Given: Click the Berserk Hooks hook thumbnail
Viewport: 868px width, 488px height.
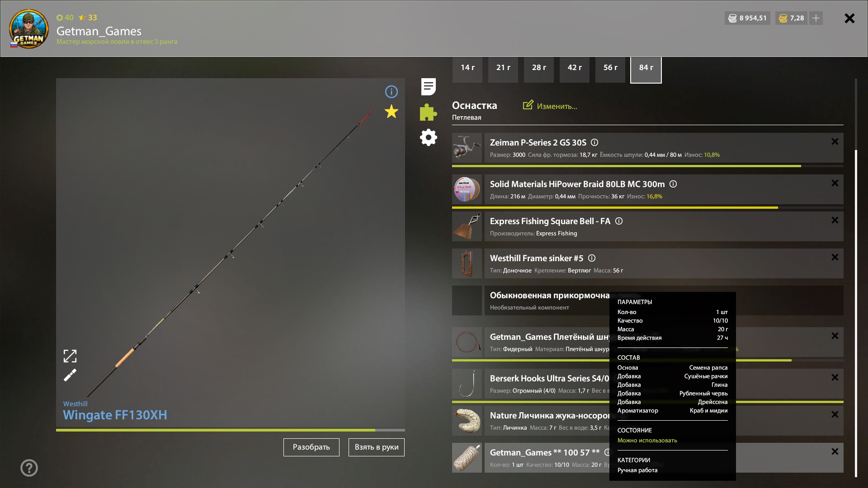Looking at the screenshot, I should (x=467, y=384).
